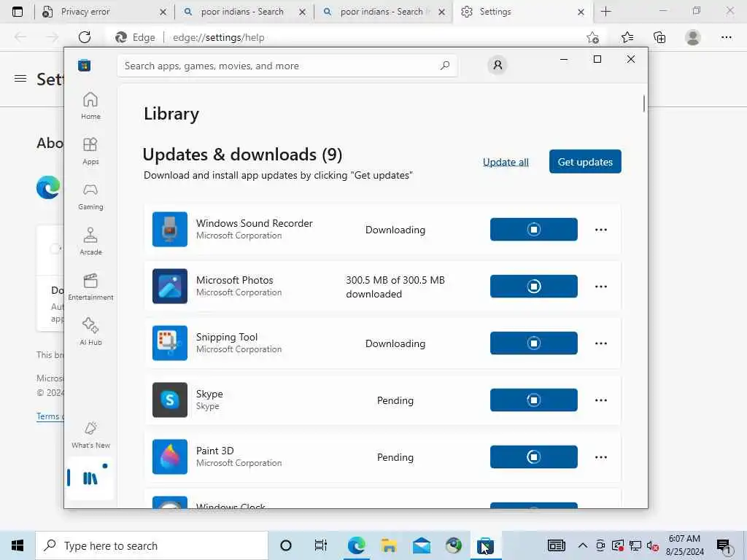Open Task View on the taskbar
Viewport: 747px width, 560px height.
[x=321, y=545]
